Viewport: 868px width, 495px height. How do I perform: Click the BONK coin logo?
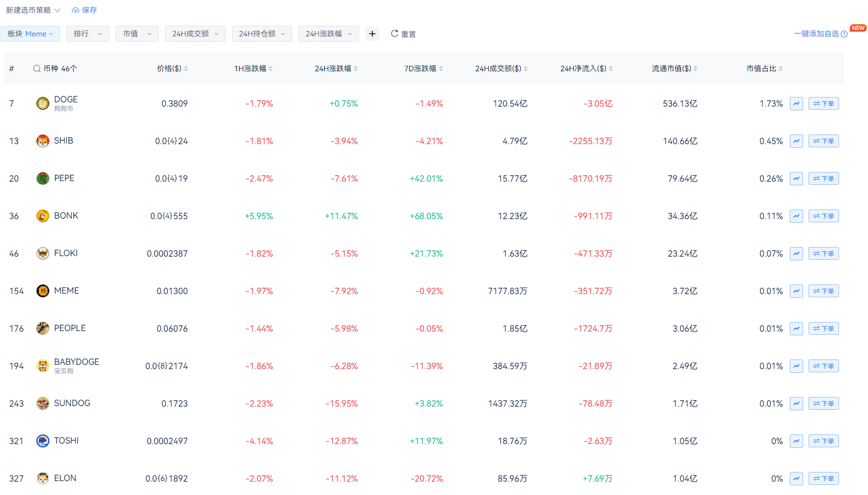[43, 216]
